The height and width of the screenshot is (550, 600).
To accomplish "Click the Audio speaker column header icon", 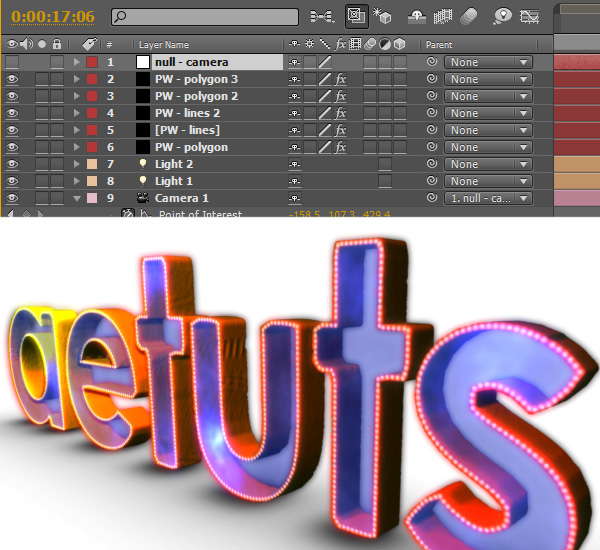I will pos(26,44).
